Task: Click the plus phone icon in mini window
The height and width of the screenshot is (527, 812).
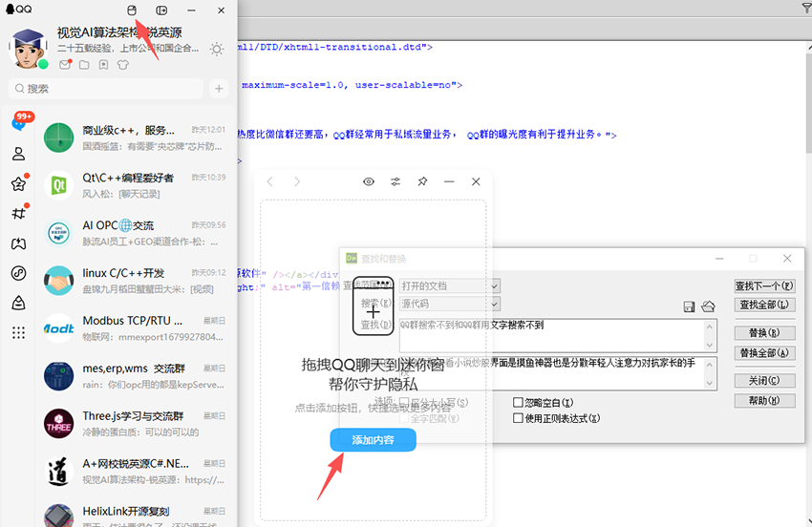Action: click(x=373, y=306)
